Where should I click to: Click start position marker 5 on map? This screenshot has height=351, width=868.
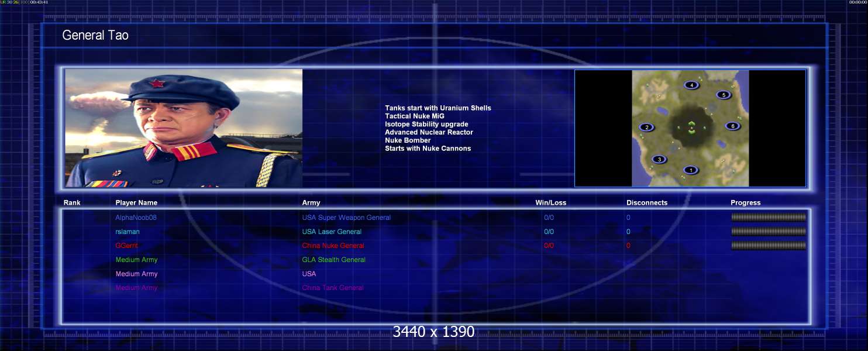[724, 95]
